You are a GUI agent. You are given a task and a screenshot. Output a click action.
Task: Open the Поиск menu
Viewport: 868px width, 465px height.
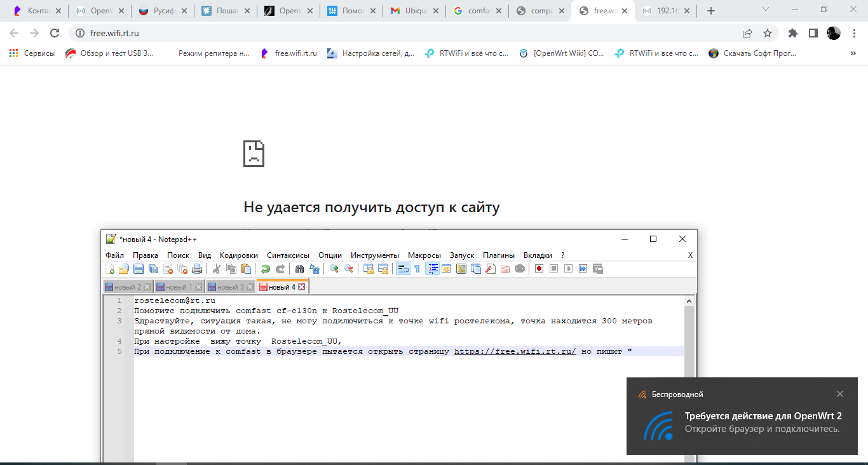(179, 255)
